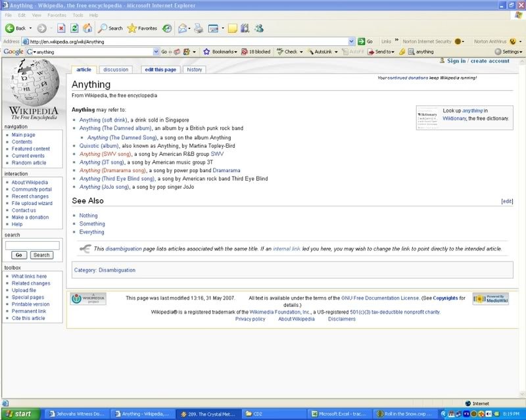Open the address bar URL dropdown
Viewport: 526px width, 420px height.
tap(351, 41)
